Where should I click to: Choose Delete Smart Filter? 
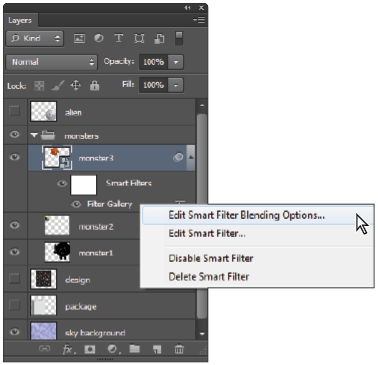tap(209, 277)
